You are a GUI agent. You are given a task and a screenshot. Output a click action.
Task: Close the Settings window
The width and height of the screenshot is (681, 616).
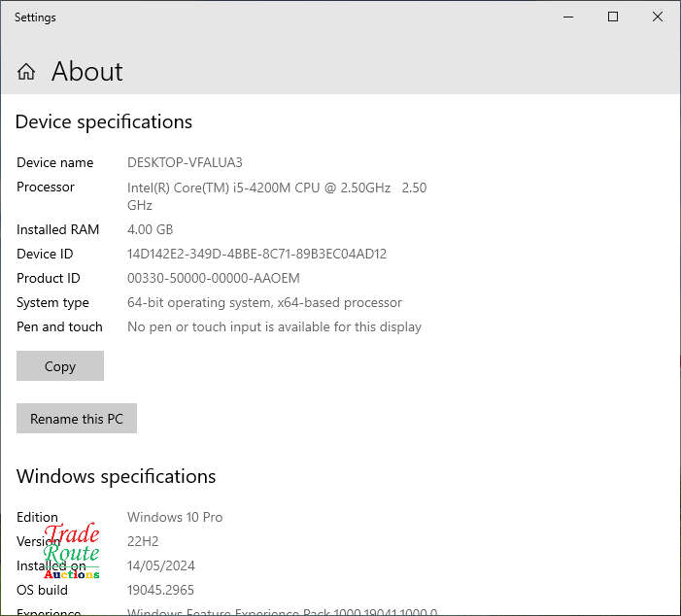point(658,17)
